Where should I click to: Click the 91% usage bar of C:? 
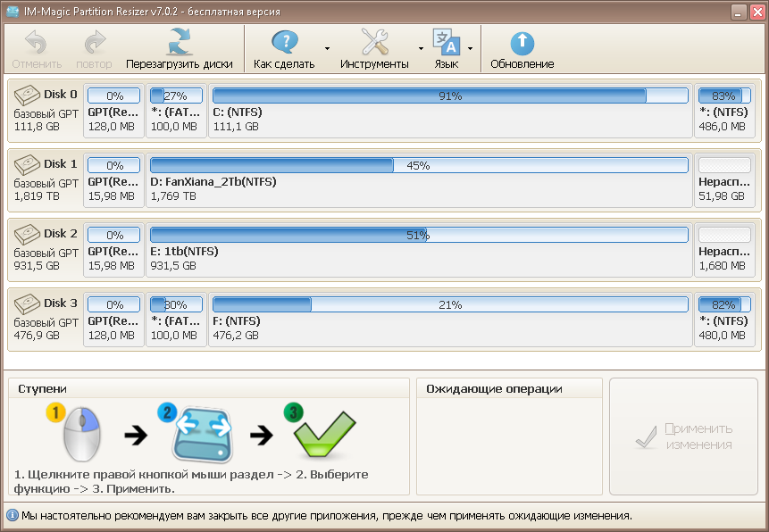(450, 96)
